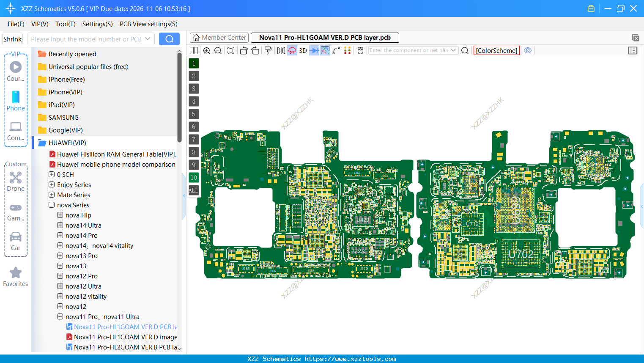644x363 pixels.
Task: Open the PCB View settings menu
Action: click(x=148, y=24)
